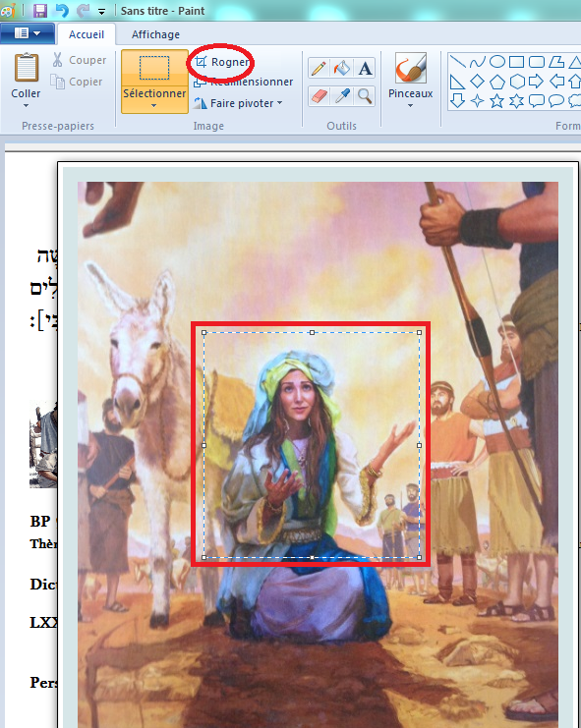Select the oval callout shape

(555, 101)
